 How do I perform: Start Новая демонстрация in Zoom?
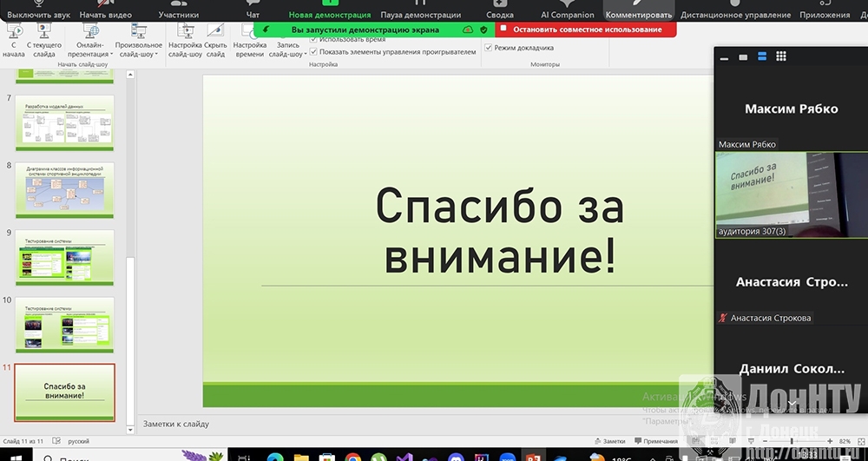click(329, 10)
